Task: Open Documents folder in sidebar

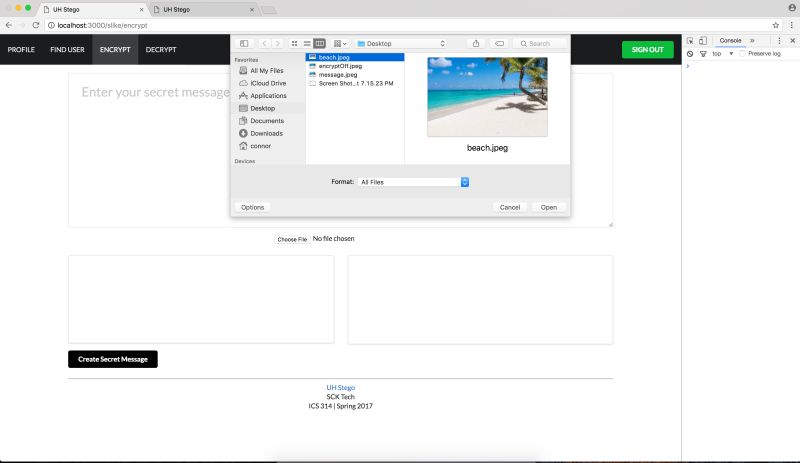Action: (267, 121)
